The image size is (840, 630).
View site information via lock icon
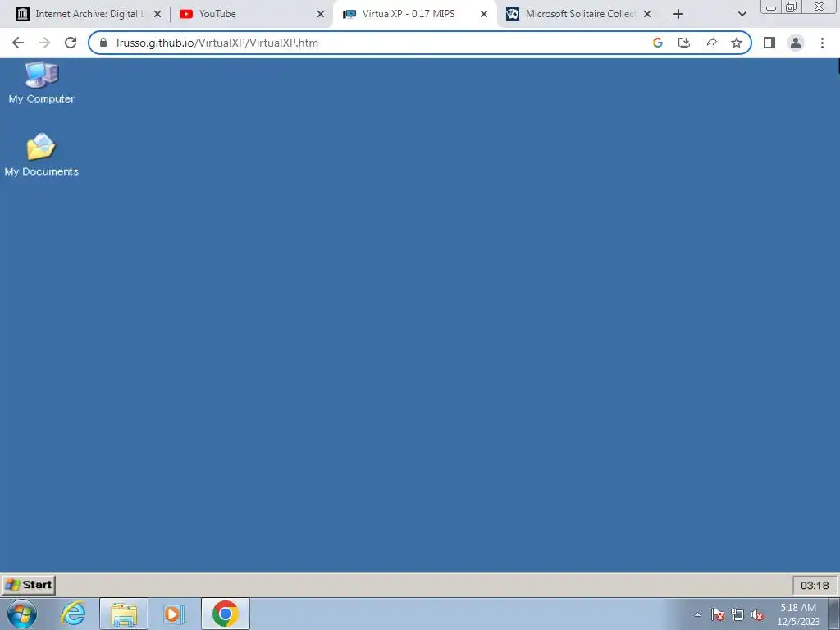coord(103,43)
